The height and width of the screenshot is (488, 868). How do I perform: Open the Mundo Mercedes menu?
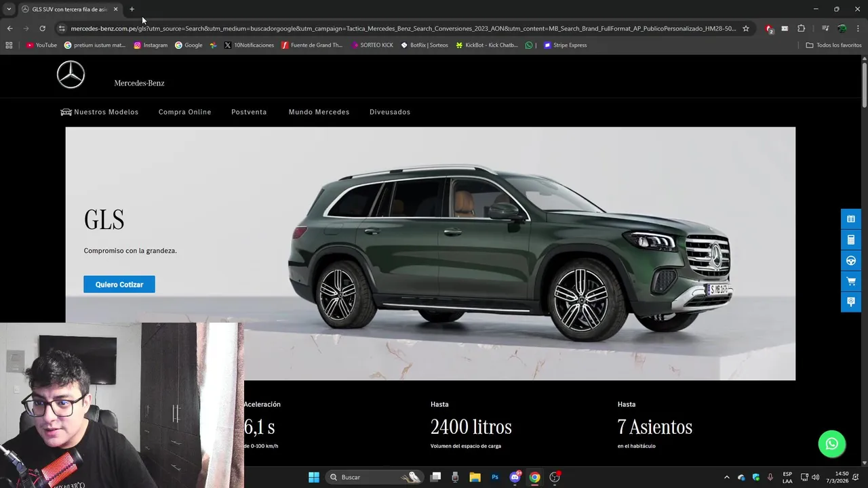click(x=319, y=112)
